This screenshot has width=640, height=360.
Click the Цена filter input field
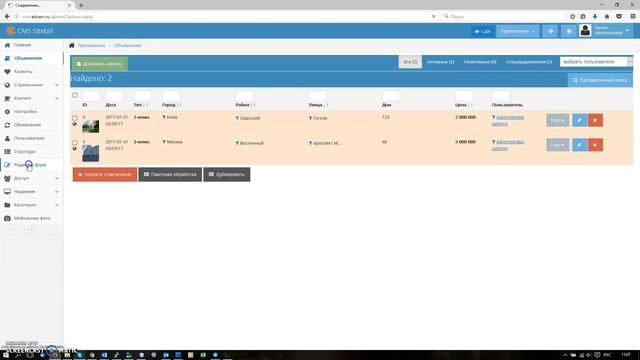[x=464, y=96]
